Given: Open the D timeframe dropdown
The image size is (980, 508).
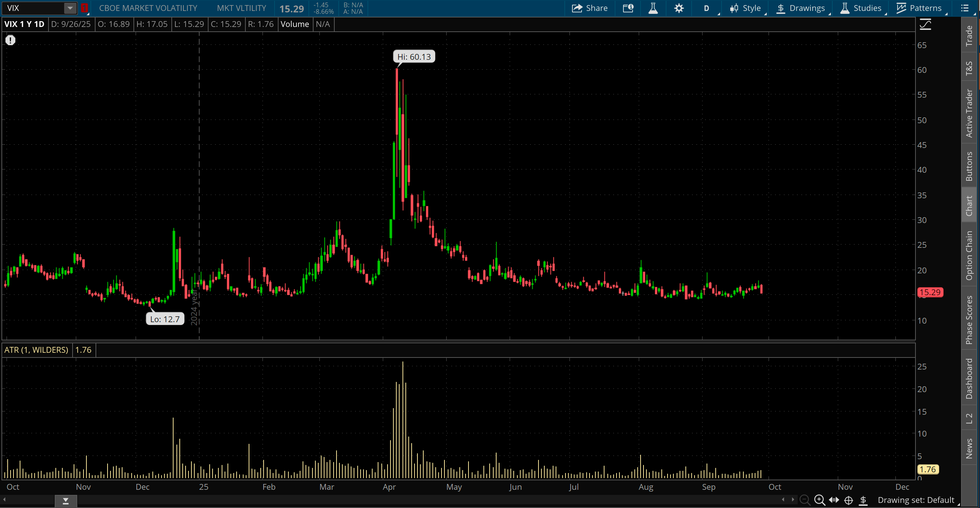Looking at the screenshot, I should 707,8.
